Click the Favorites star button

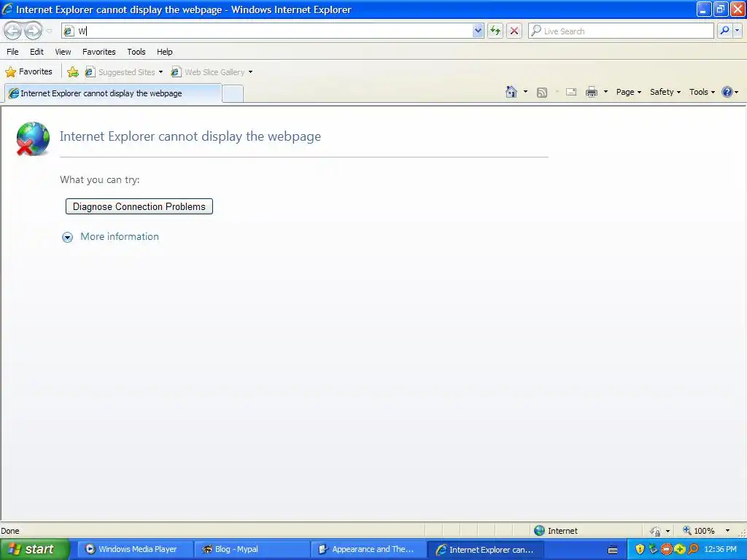pyautogui.click(x=29, y=72)
